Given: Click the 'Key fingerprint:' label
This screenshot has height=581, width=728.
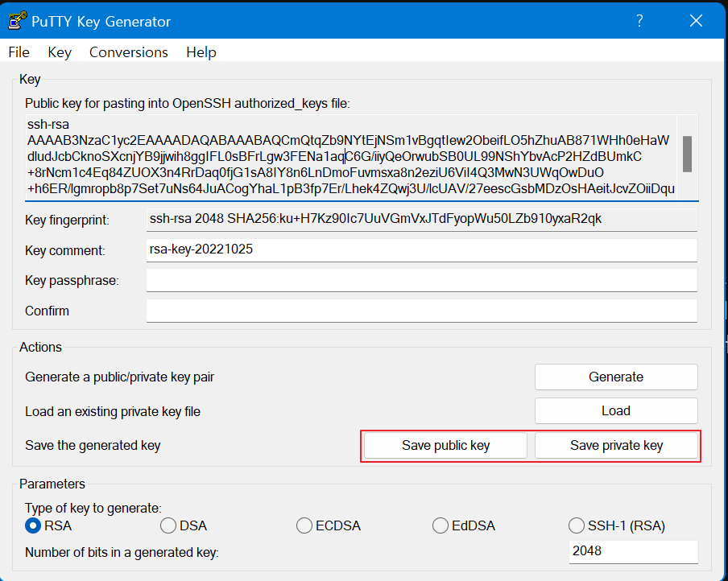Looking at the screenshot, I should (68, 220).
